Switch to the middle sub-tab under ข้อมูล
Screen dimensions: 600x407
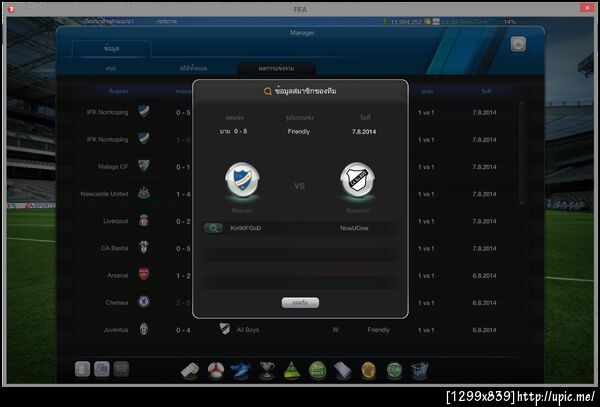point(194,68)
